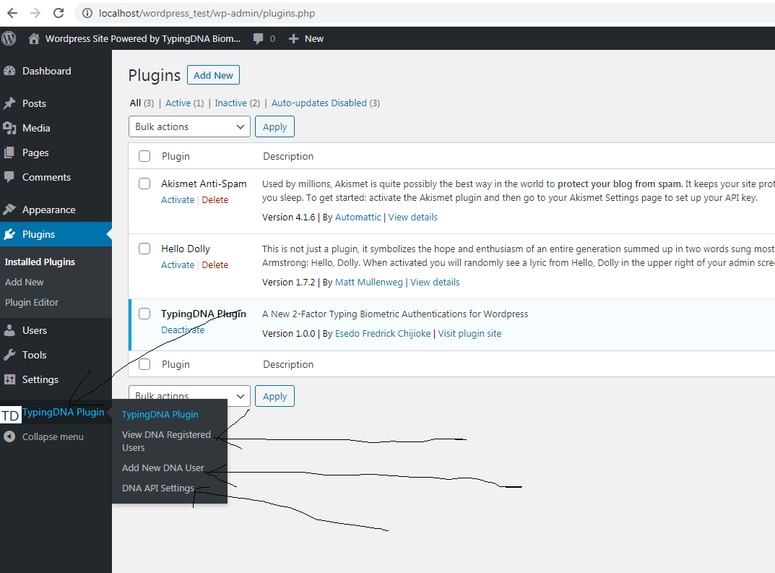Image resolution: width=775 pixels, height=573 pixels.
Task: Select Installed Plugins submenu item
Action: pos(40,262)
